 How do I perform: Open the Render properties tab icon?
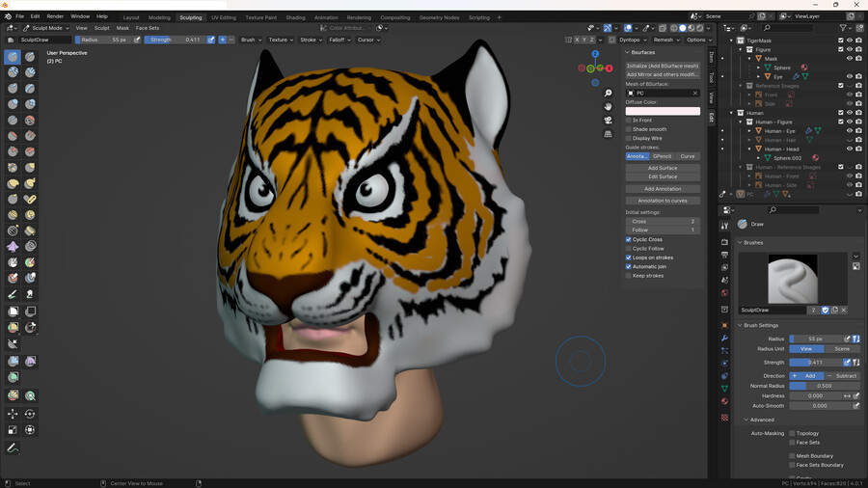pyautogui.click(x=724, y=240)
